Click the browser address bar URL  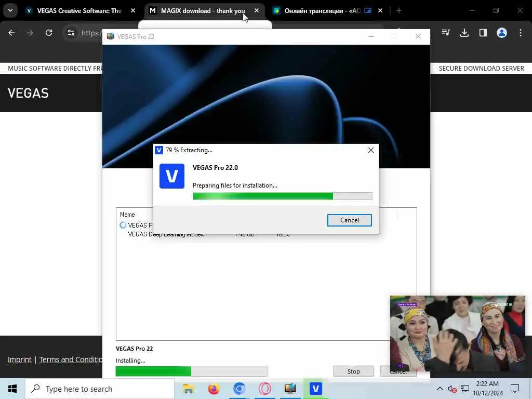(x=91, y=33)
